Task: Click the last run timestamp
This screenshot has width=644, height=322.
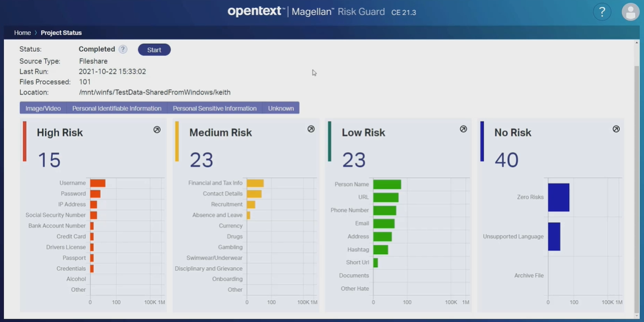Action: 112,72
